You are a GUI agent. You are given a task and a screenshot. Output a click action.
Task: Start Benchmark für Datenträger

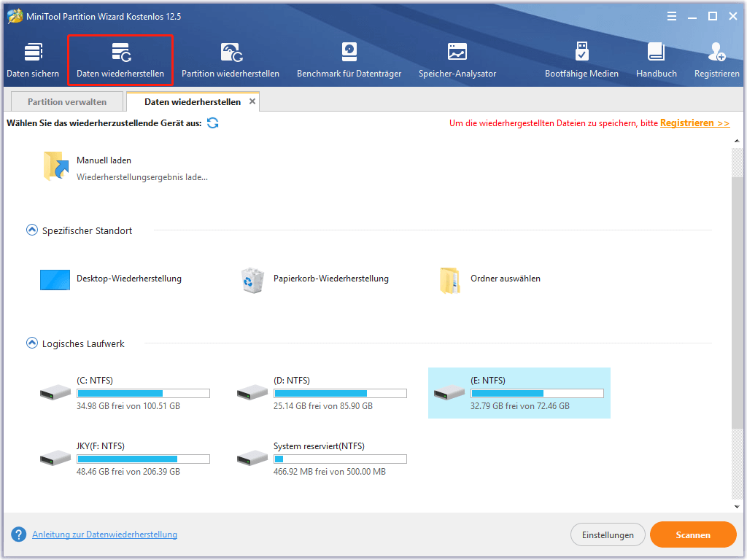(349, 60)
